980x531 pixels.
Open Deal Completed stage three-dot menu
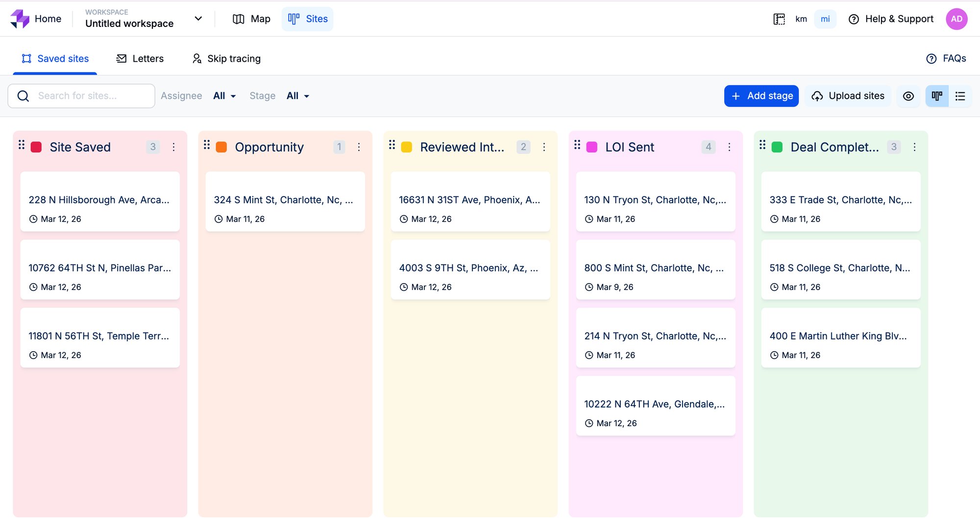[914, 147]
